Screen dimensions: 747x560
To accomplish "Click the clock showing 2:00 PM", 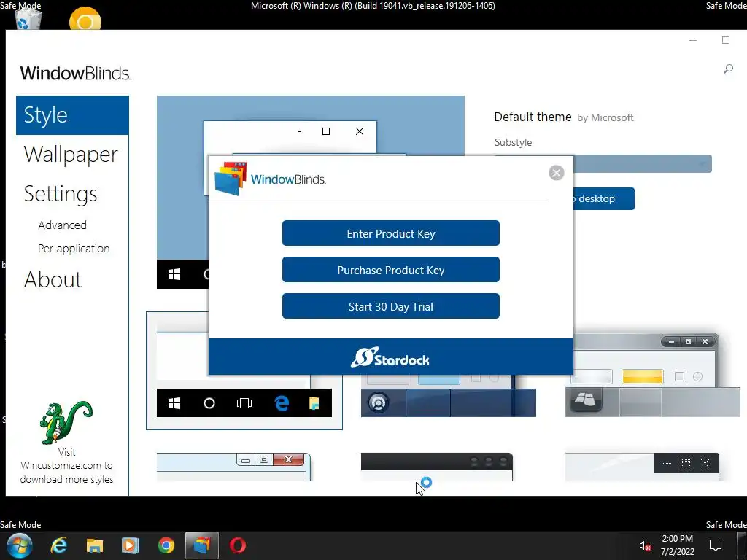I will (677, 539).
